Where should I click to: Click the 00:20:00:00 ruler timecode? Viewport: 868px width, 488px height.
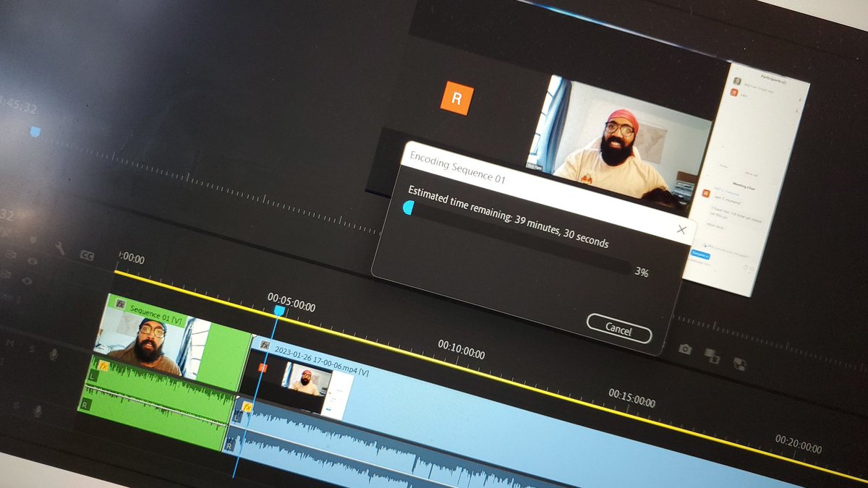tap(800, 445)
